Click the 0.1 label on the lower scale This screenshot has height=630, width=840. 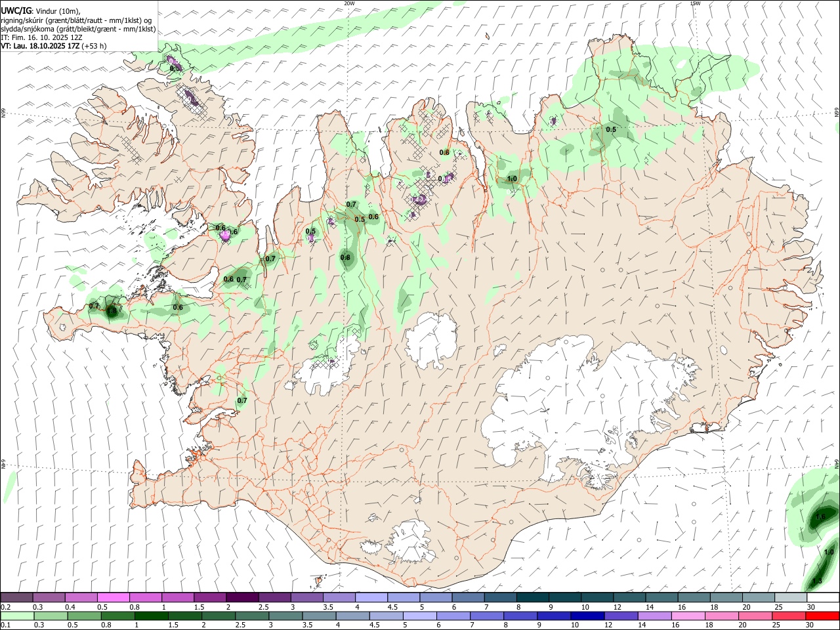pos(5,625)
